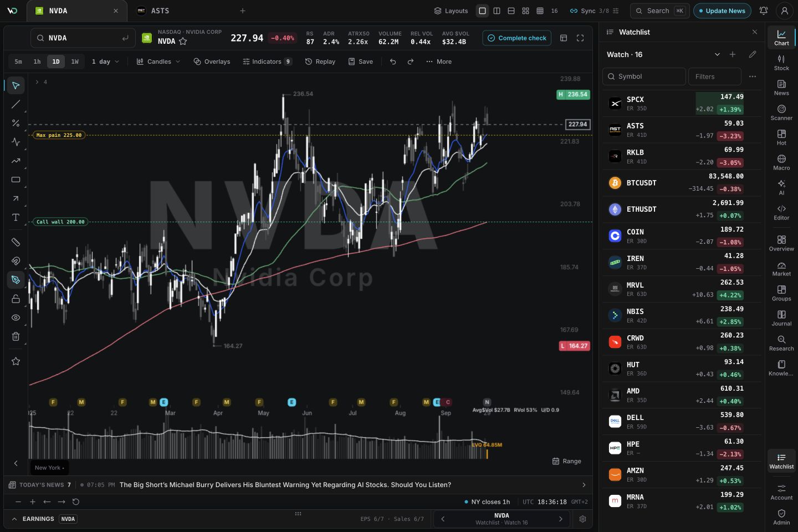Viewport: 798px width, 532px height.
Task: Open the Indicators menu
Action: [x=267, y=62]
